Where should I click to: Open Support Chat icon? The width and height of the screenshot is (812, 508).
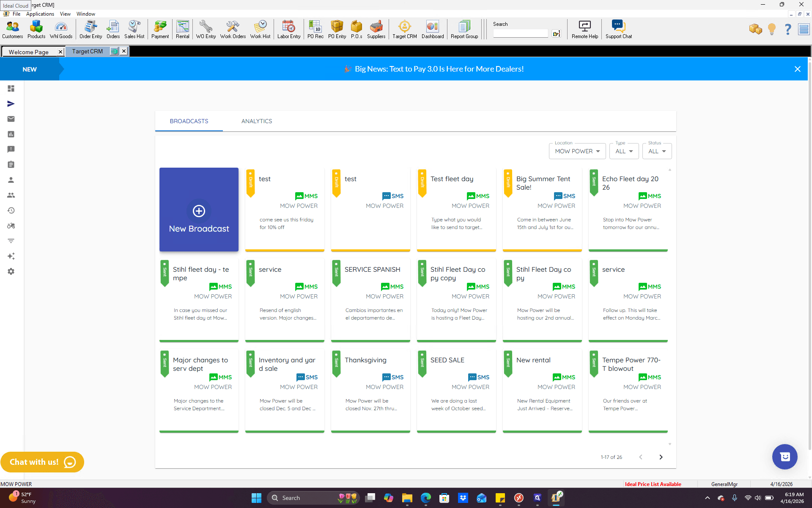[x=618, y=29]
